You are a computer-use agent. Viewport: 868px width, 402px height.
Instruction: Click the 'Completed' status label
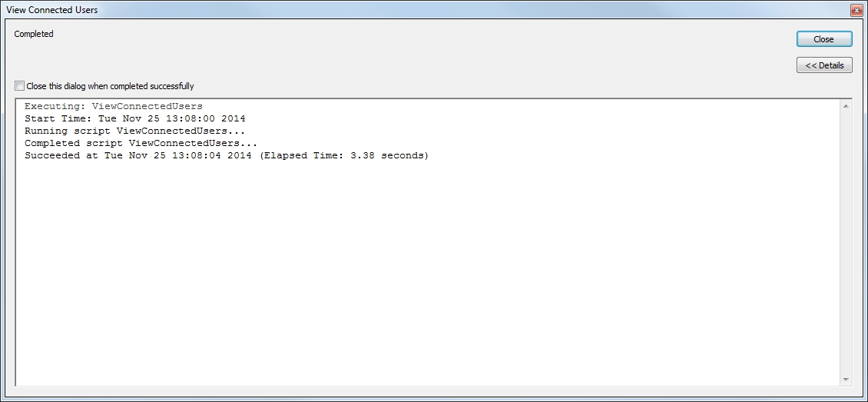[34, 34]
